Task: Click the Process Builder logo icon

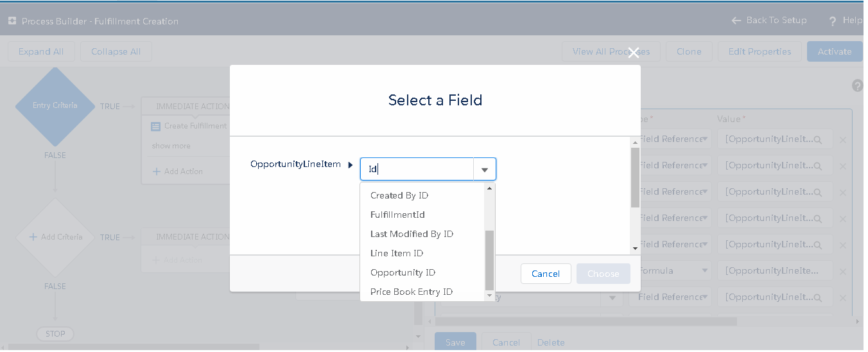Action: click(12, 21)
